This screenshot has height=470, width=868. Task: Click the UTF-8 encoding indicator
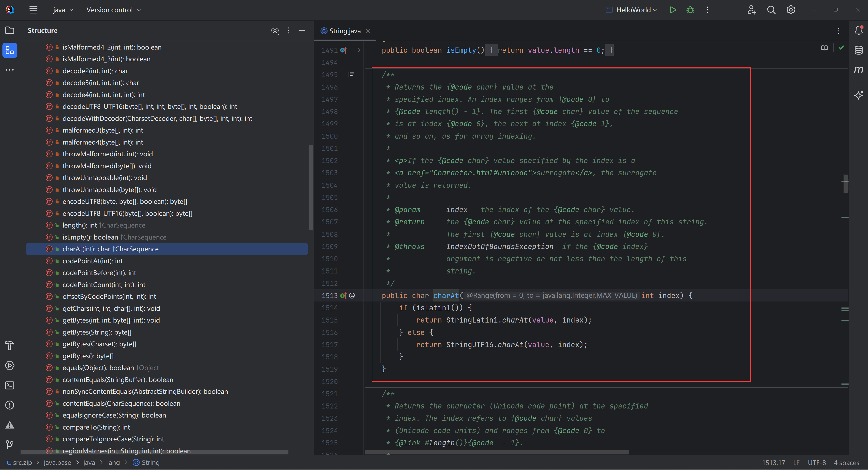click(x=816, y=463)
